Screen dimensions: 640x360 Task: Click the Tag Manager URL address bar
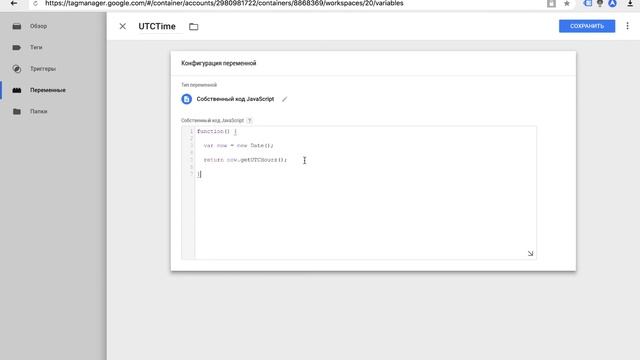pos(224,3)
